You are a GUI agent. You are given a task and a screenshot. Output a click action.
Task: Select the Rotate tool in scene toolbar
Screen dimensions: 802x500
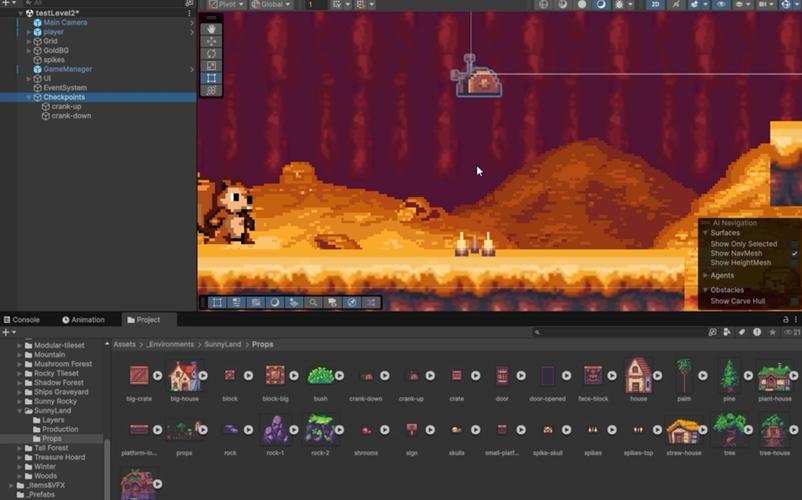(x=211, y=54)
